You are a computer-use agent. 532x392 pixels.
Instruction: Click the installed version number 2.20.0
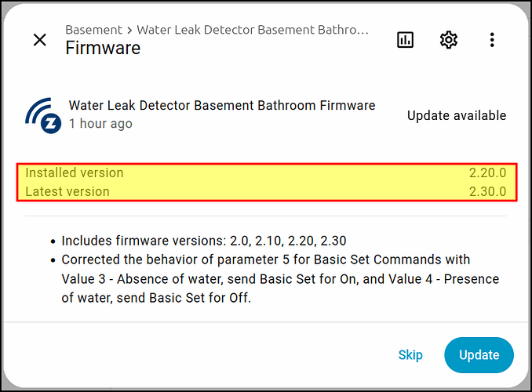pos(487,172)
